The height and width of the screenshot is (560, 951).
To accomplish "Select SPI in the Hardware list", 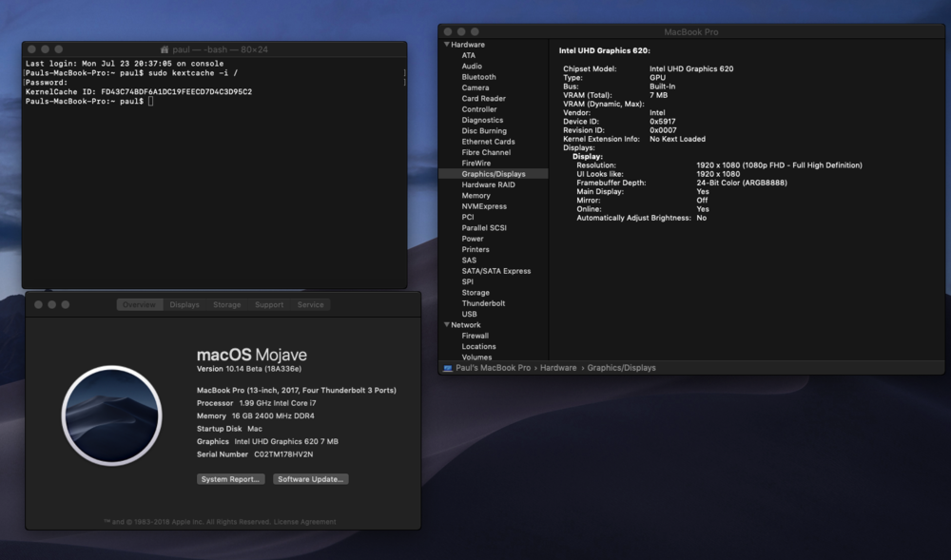I will (468, 281).
